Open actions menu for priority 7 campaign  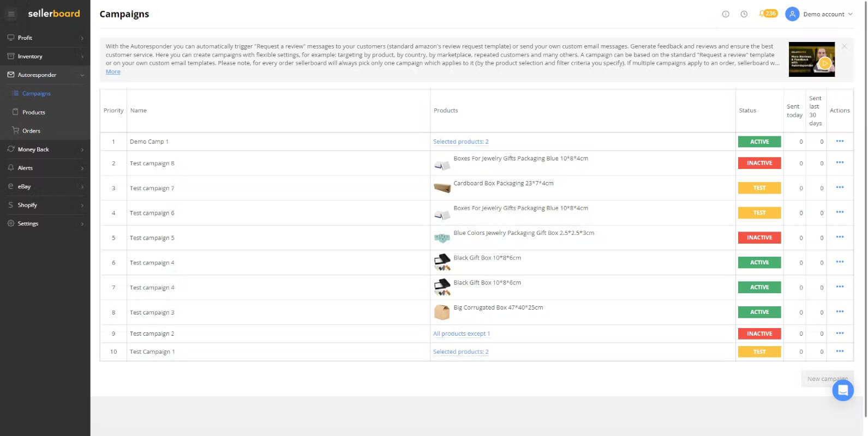click(x=840, y=287)
